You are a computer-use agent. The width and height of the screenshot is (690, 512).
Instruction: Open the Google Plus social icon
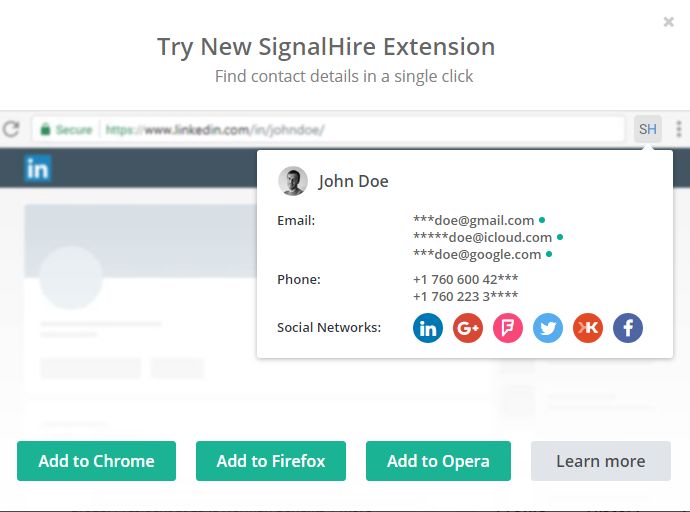point(468,328)
